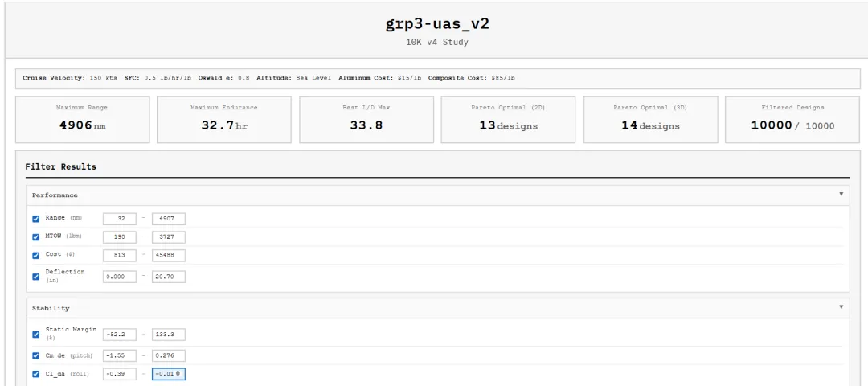The height and width of the screenshot is (386, 868).
Task: Click the Pareto Optimal (3D) stat card
Action: [650, 120]
